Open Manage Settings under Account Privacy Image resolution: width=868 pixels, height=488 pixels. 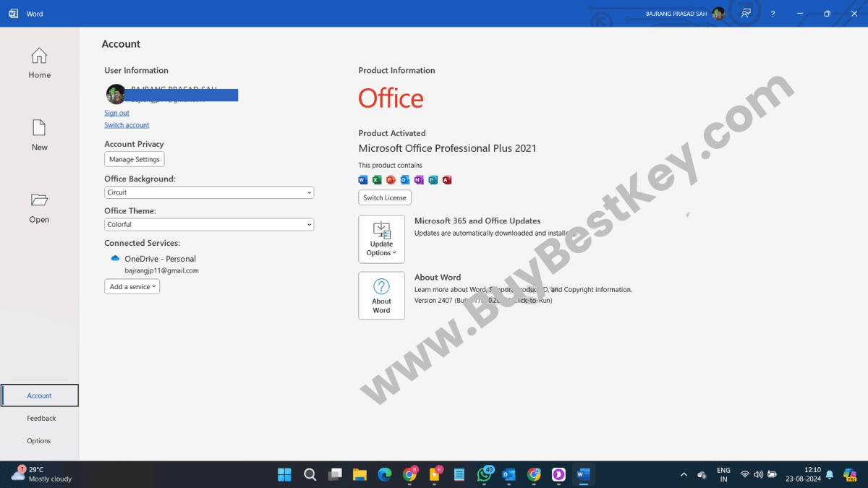135,159
